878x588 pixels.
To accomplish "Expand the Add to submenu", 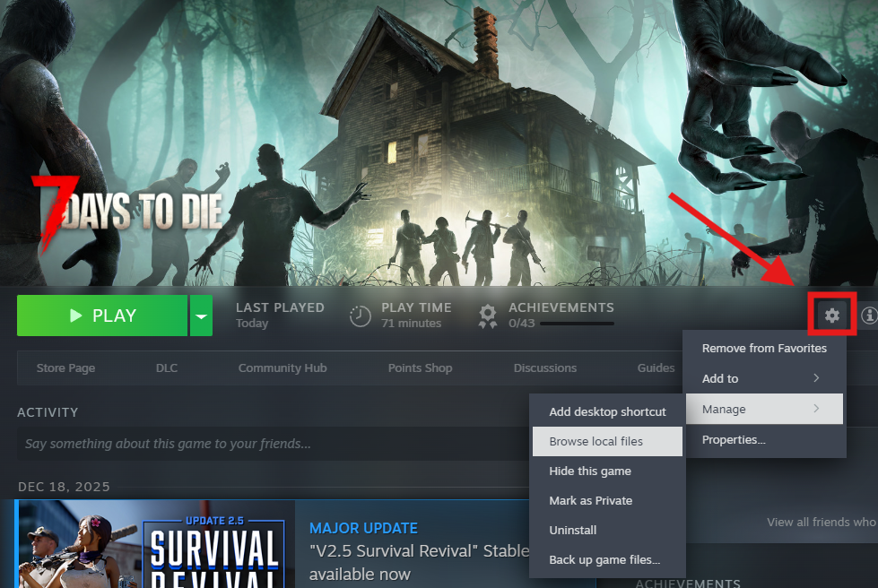I will click(764, 378).
